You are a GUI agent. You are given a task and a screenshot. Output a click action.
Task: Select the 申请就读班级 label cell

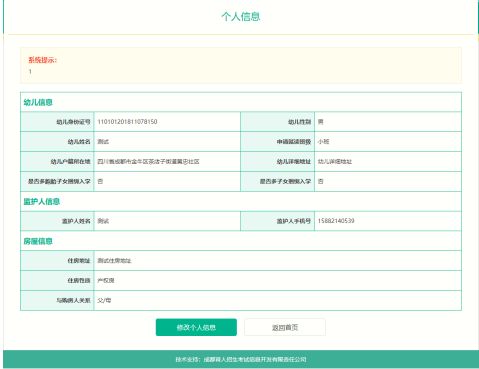(x=278, y=142)
